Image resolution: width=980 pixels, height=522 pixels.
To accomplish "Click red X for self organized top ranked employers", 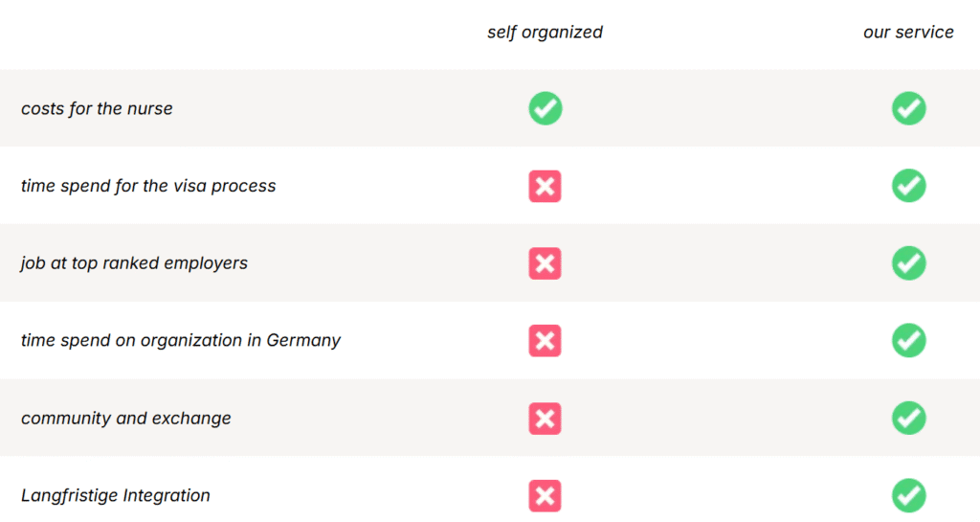I will (546, 263).
